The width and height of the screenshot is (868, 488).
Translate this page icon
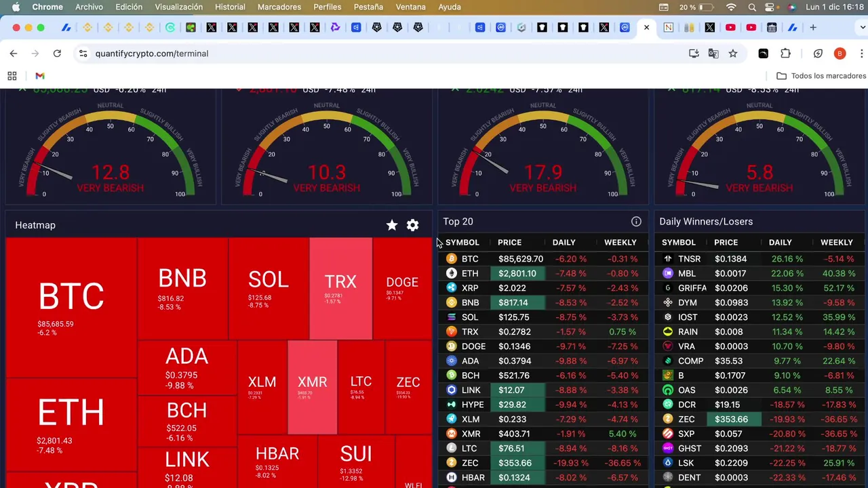(713, 54)
